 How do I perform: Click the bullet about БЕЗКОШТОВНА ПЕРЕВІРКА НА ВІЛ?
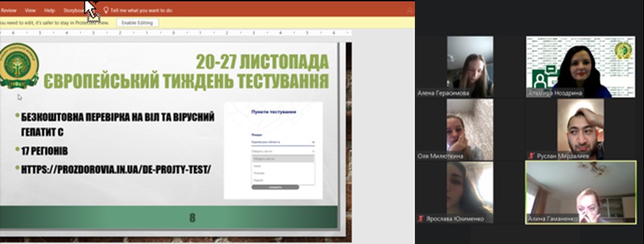tap(117, 124)
